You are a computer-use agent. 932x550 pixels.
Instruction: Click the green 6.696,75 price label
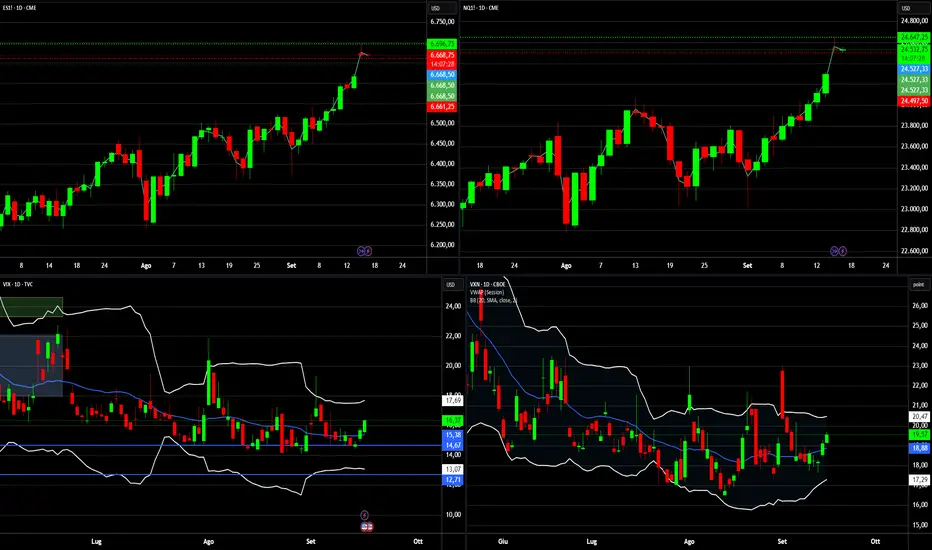pos(442,44)
